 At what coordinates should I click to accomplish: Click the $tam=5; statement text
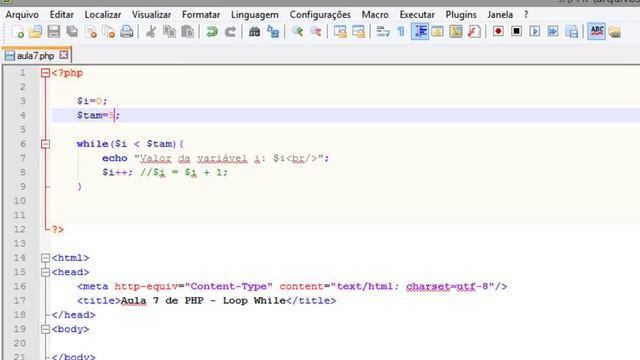coord(98,116)
